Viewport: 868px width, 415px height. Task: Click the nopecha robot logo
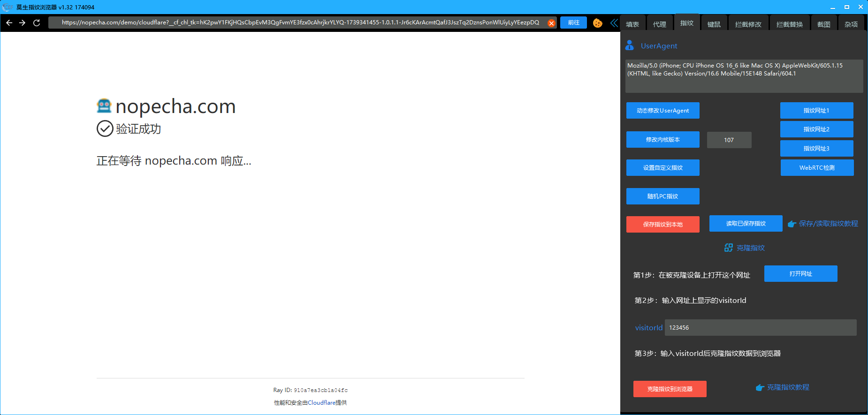click(104, 106)
